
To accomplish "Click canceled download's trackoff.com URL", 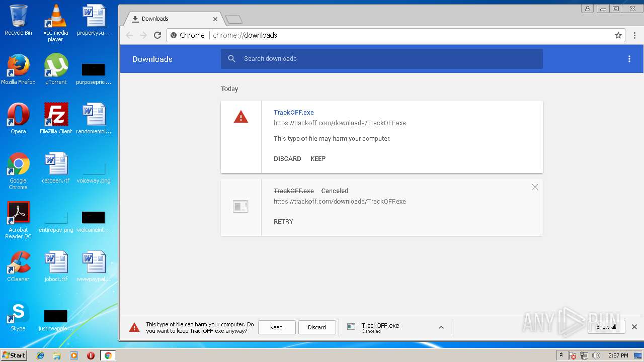I will (x=340, y=201).
